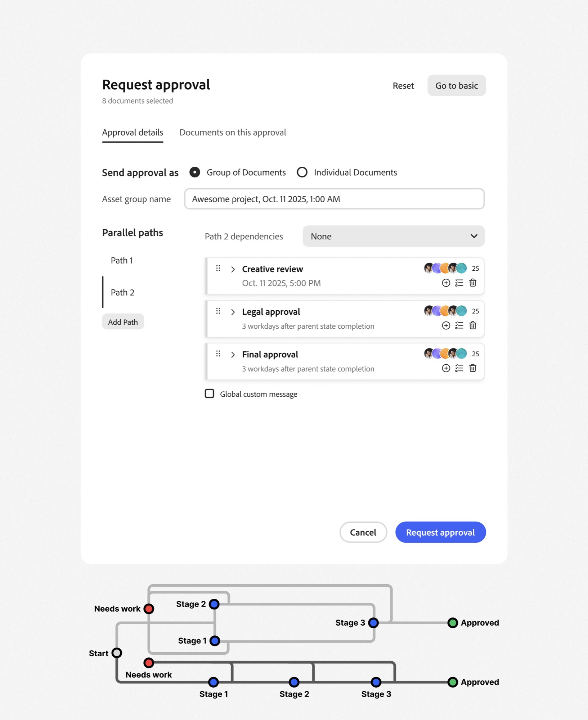588x720 pixels.
Task: Click the 25 count on Creative review
Action: pyautogui.click(x=475, y=269)
